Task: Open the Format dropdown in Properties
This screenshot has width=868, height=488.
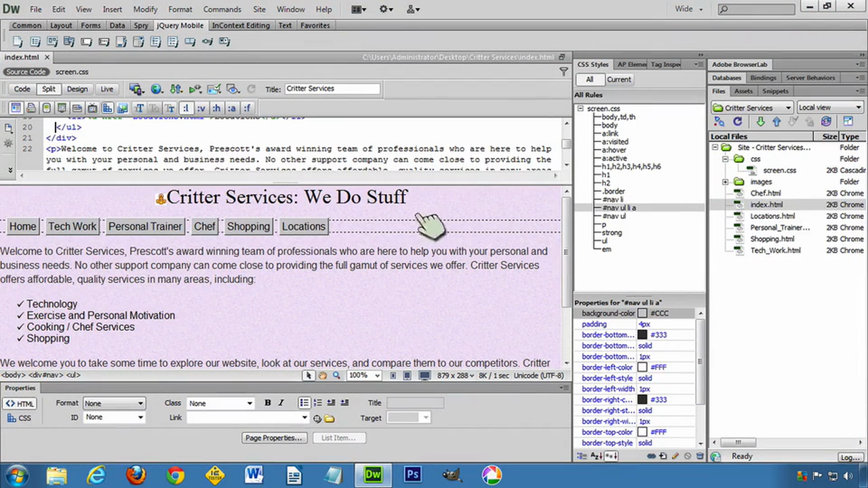Action: 113,403
